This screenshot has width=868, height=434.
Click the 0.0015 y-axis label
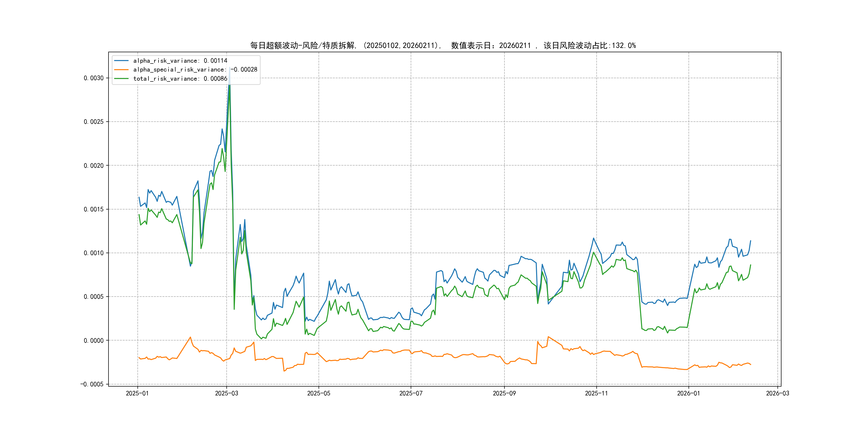(x=94, y=209)
